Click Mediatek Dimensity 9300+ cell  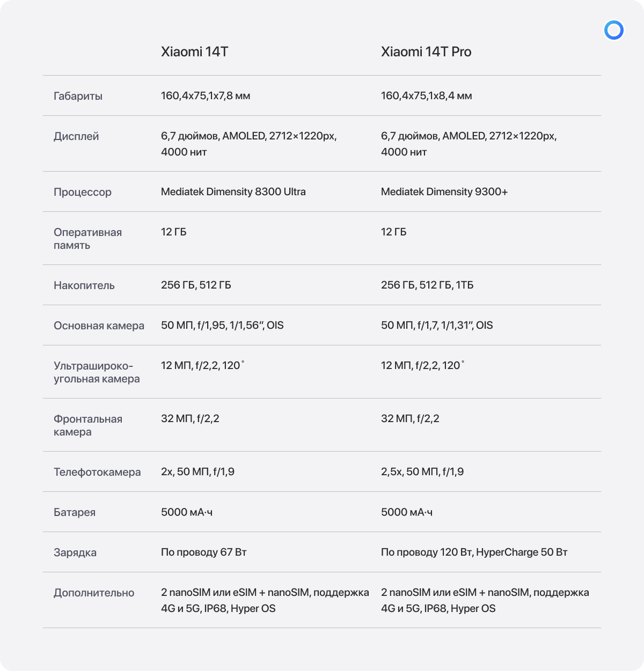coord(444,192)
